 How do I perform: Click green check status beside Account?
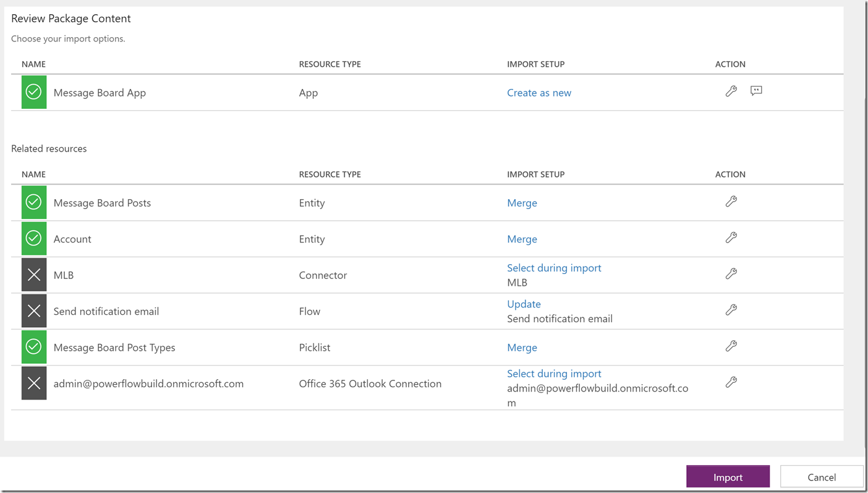pos(34,239)
